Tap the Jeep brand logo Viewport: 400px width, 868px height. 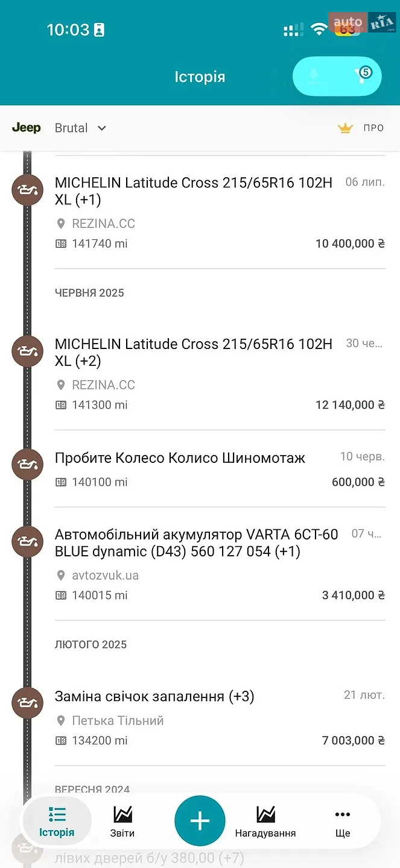pyautogui.click(x=27, y=128)
